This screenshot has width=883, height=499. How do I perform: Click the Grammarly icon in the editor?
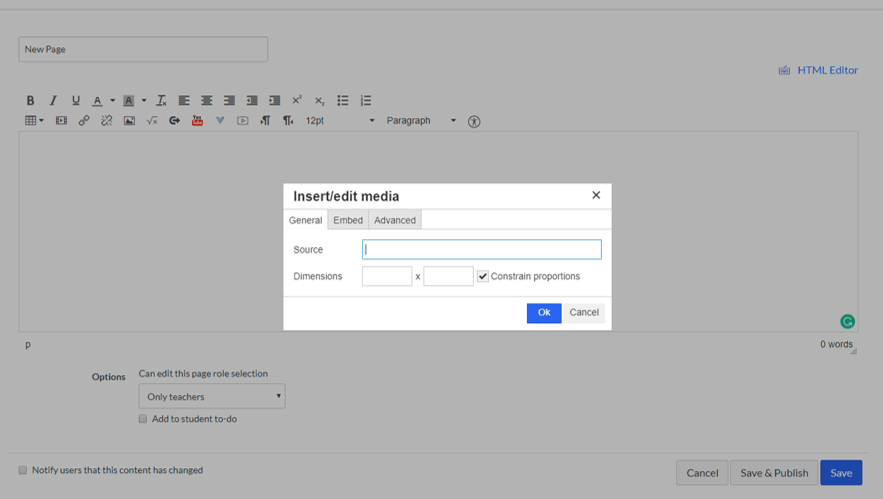pos(847,321)
